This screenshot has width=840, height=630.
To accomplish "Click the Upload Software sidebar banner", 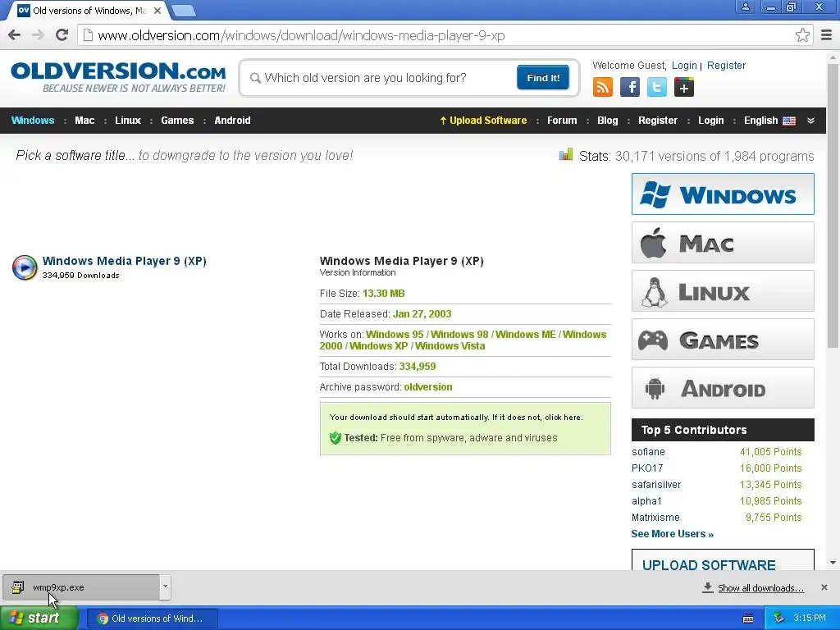I will [x=723, y=559].
